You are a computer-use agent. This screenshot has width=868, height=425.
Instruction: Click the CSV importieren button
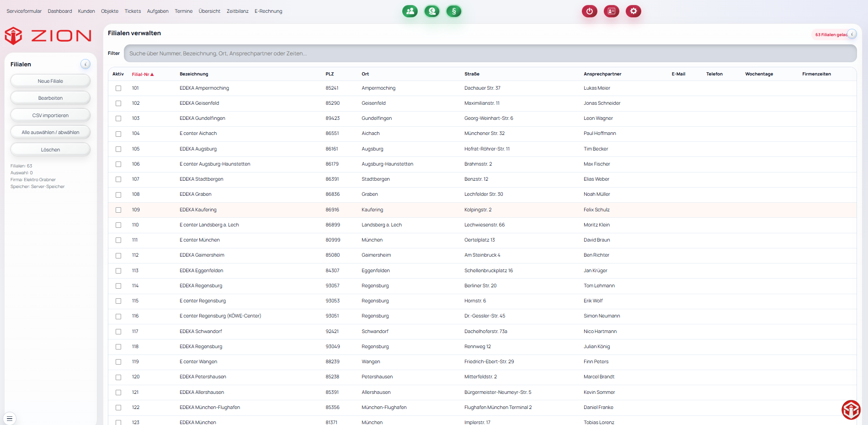click(50, 115)
